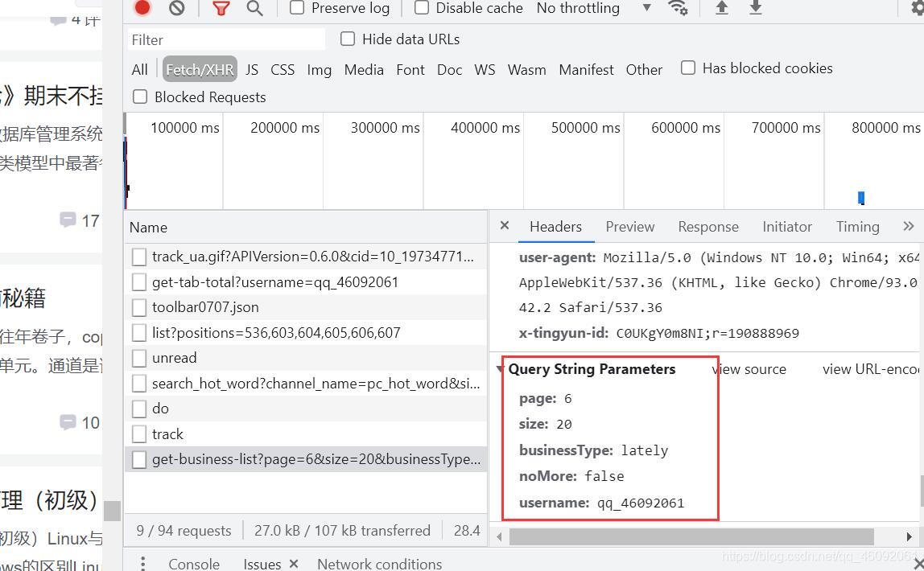The width and height of the screenshot is (924, 571).
Task: Switch to Timing tab
Action: (857, 227)
